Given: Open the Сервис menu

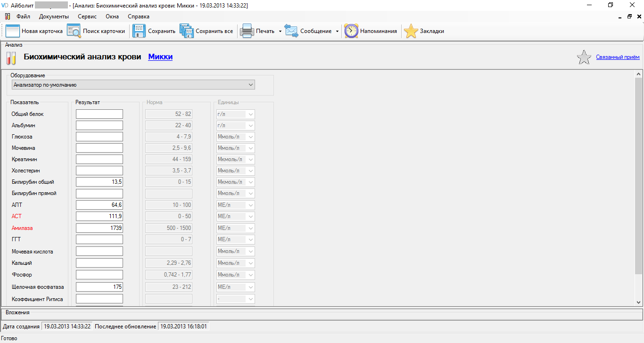Looking at the screenshot, I should pyautogui.click(x=87, y=16).
